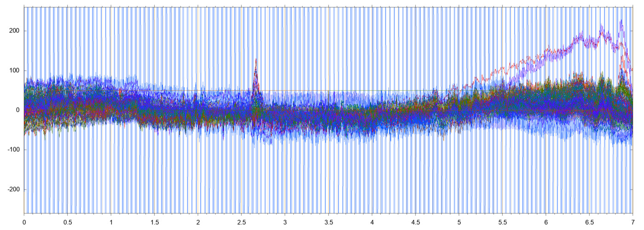Click the 5 label on the horizontal axis
The width and height of the screenshot is (644, 230).
point(459,221)
